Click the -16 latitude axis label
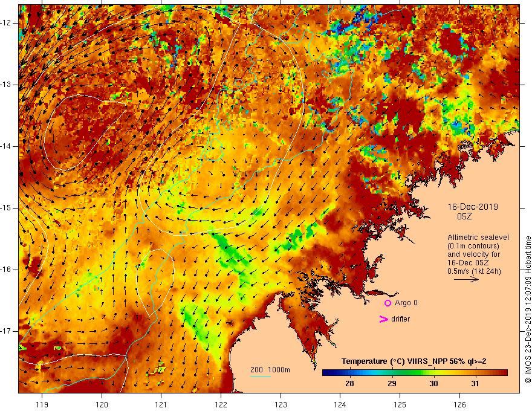This screenshot has width=532, height=411. click(7, 270)
